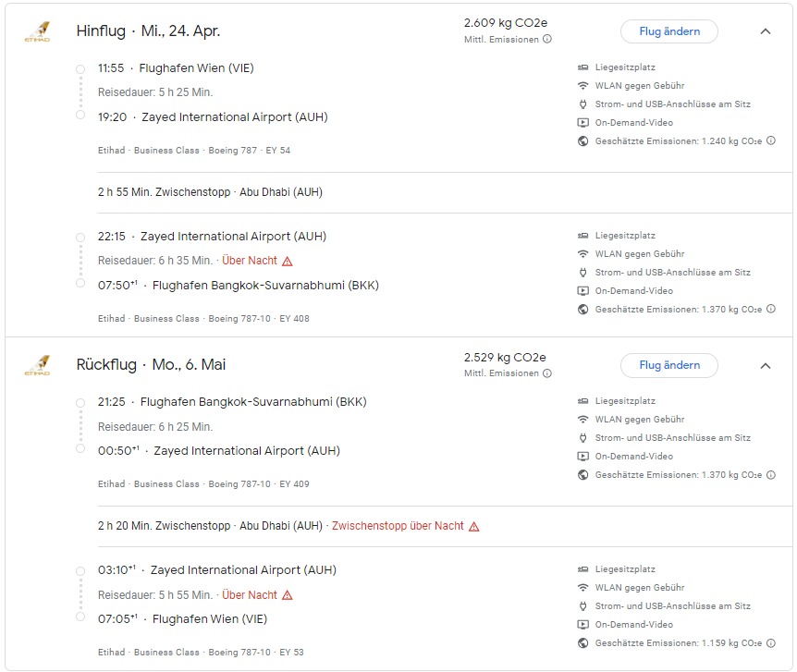Click the 2 h 55 Min. Zwischenstopp row
Image resolution: width=797 pixels, height=672 pixels.
[210, 192]
